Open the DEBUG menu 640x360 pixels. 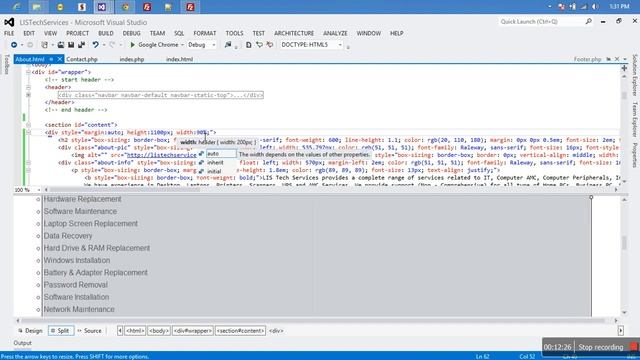coord(131,33)
